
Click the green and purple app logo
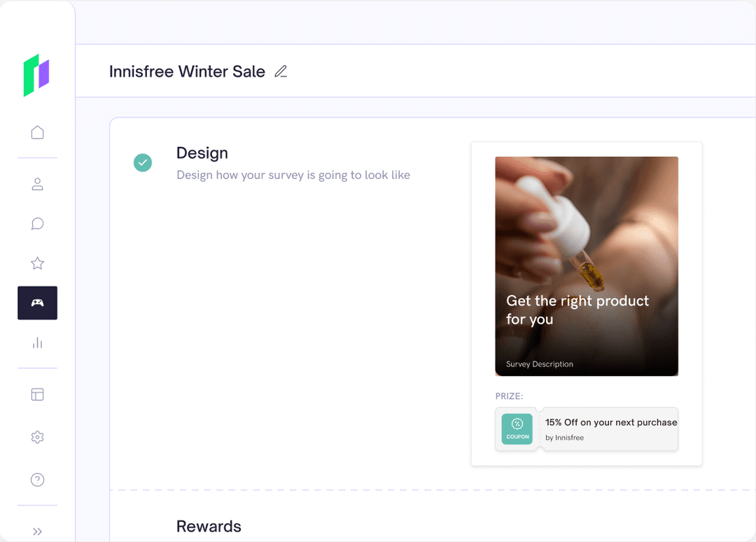[36, 75]
